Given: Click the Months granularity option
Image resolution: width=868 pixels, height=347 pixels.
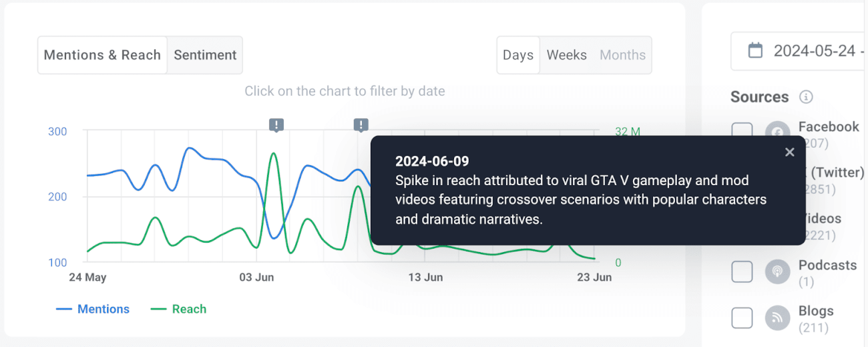Looking at the screenshot, I should tap(622, 55).
